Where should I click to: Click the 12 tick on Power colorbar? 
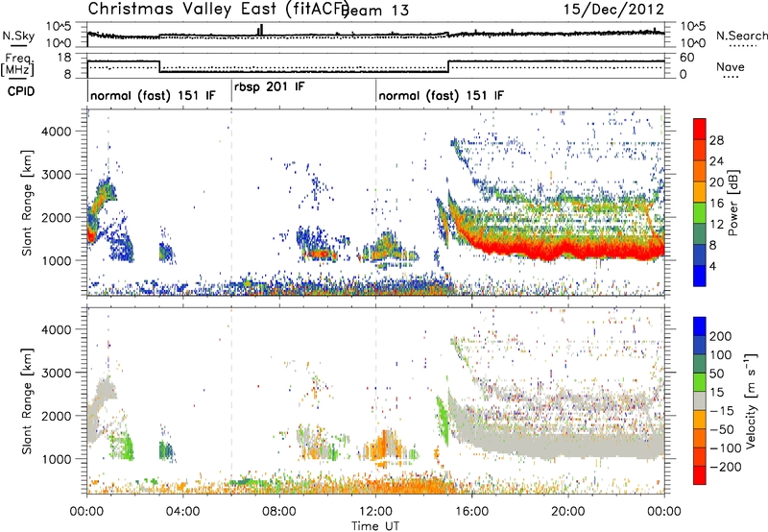point(716,225)
